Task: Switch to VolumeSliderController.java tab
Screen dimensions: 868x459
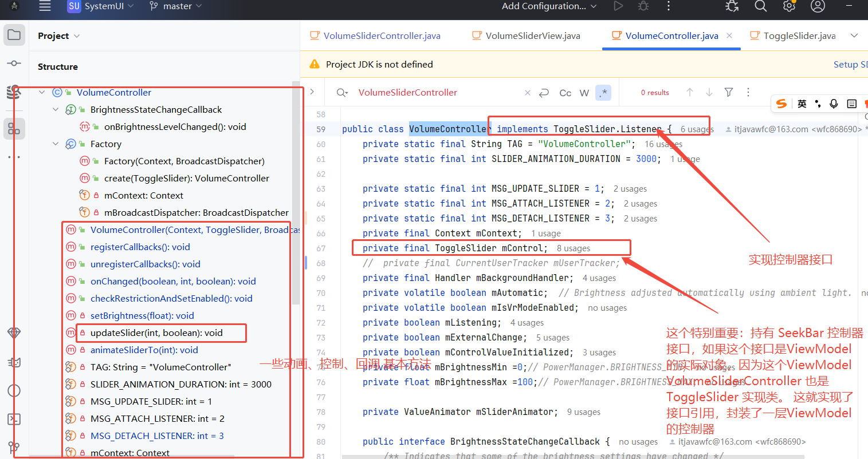Action: [x=375, y=35]
